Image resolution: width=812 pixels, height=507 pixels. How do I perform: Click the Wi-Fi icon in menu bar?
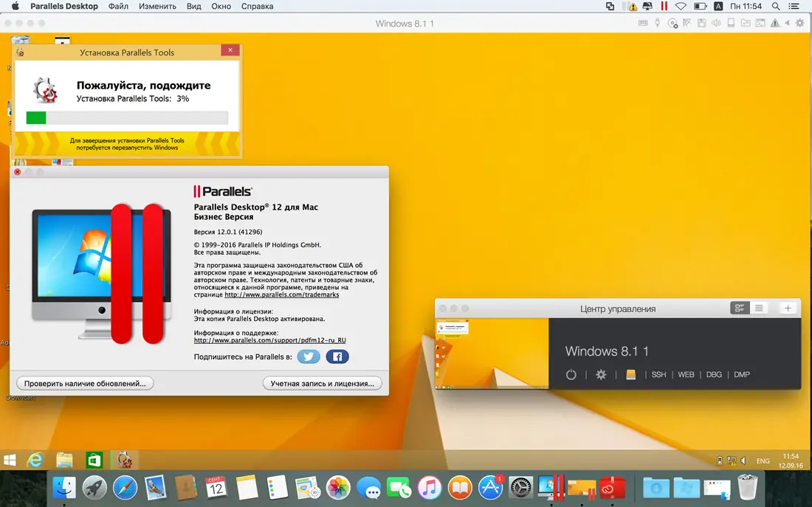coord(681,6)
